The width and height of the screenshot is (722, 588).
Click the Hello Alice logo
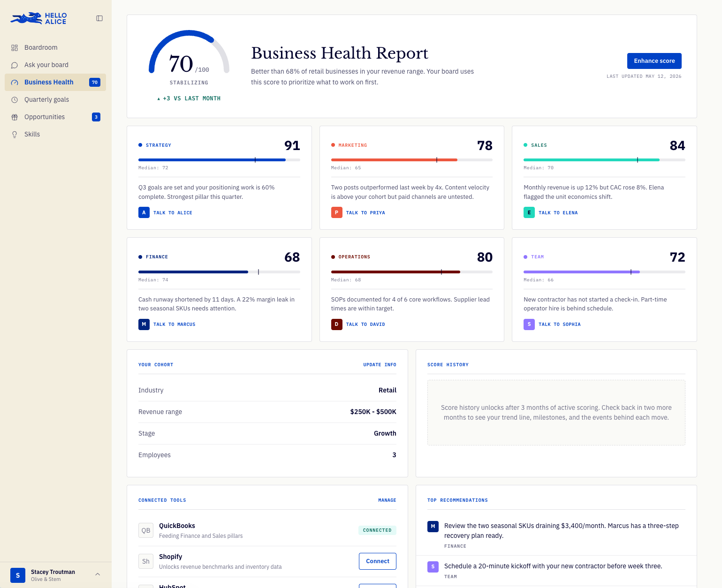click(38, 18)
